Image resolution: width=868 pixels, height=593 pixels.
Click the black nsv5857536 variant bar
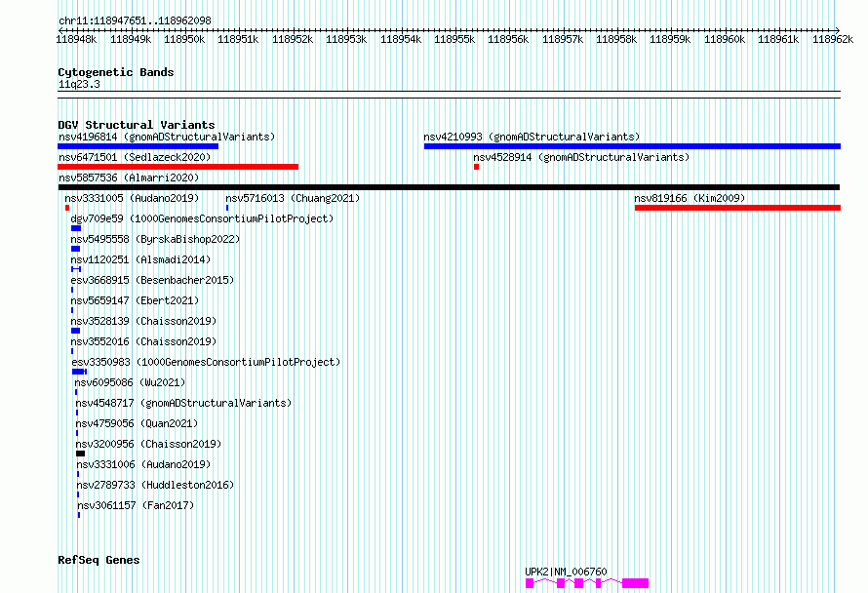449,187
